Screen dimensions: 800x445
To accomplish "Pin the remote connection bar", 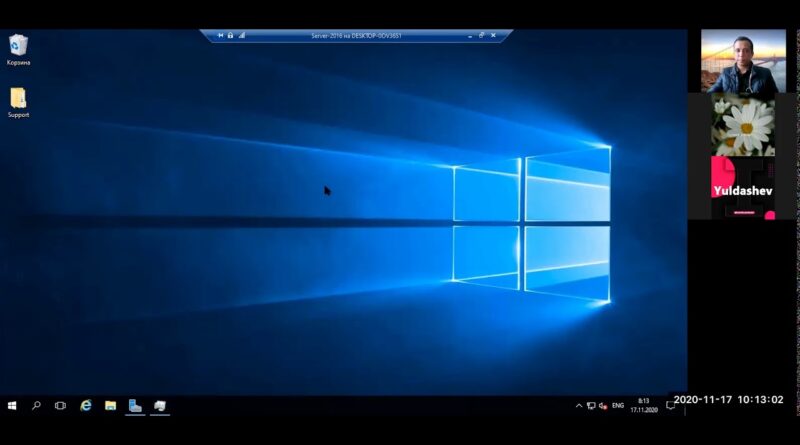I will pos(220,36).
